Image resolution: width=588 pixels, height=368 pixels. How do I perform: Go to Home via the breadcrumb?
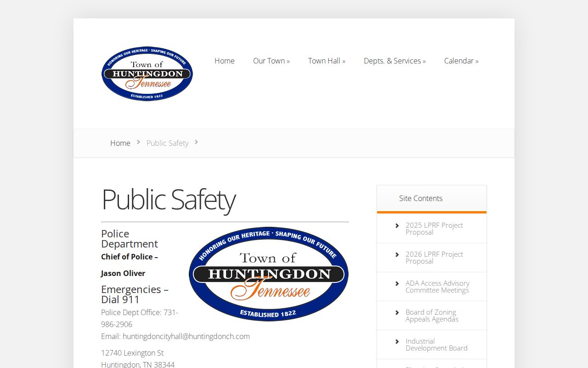click(120, 143)
